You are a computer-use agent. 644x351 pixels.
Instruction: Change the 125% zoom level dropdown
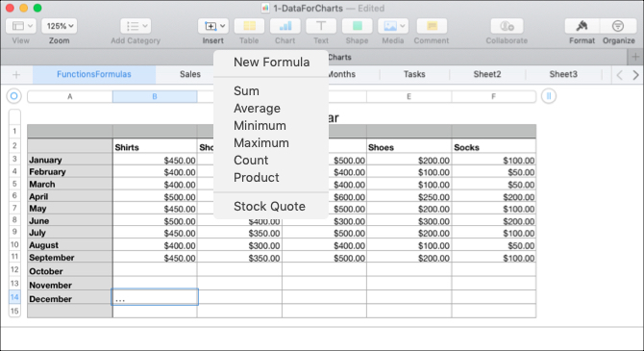60,26
